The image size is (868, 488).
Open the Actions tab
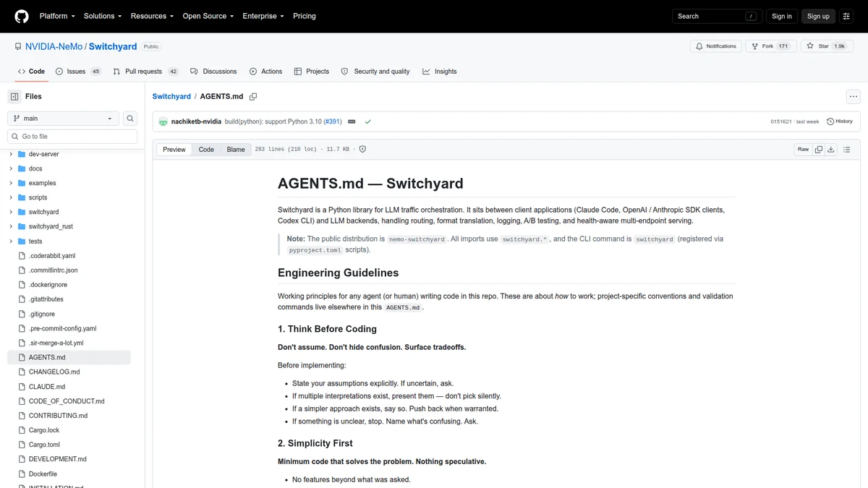click(265, 72)
